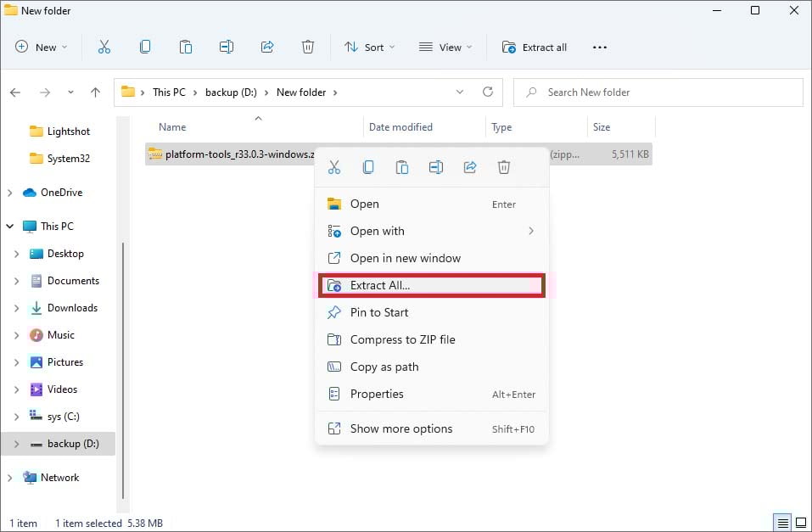Click the Share icon in the toolbar

[x=267, y=48]
